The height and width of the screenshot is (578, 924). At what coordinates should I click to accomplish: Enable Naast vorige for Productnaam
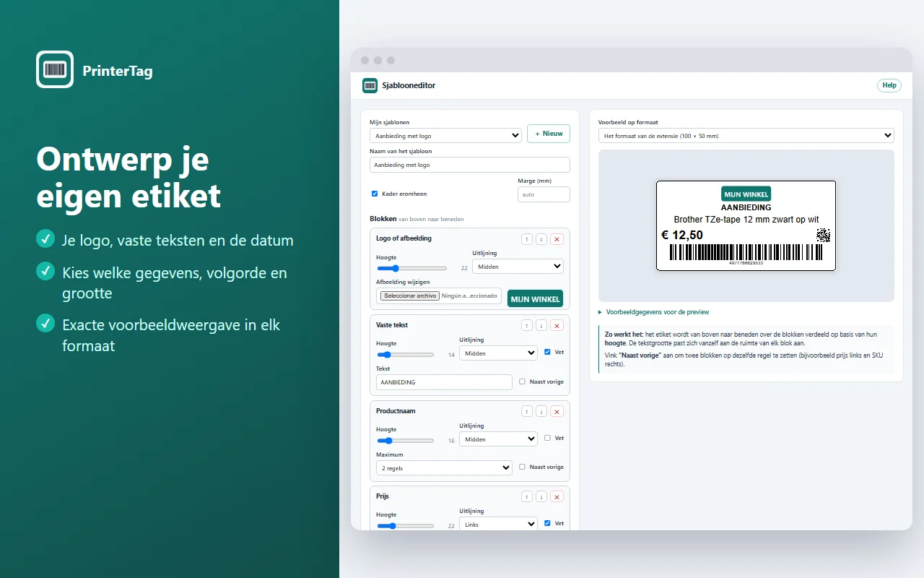click(523, 467)
